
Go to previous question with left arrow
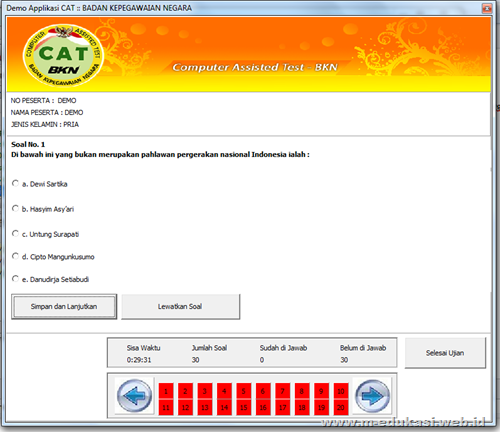[134, 396]
